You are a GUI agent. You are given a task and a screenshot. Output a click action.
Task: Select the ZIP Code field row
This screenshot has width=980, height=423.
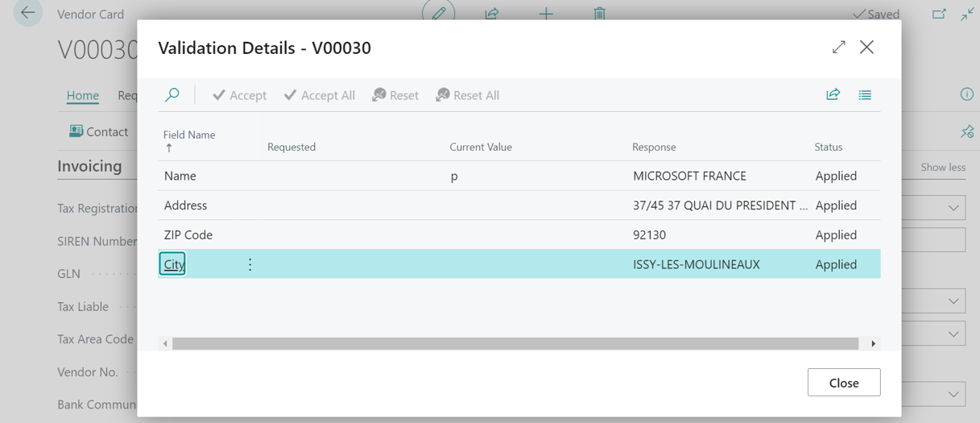519,234
